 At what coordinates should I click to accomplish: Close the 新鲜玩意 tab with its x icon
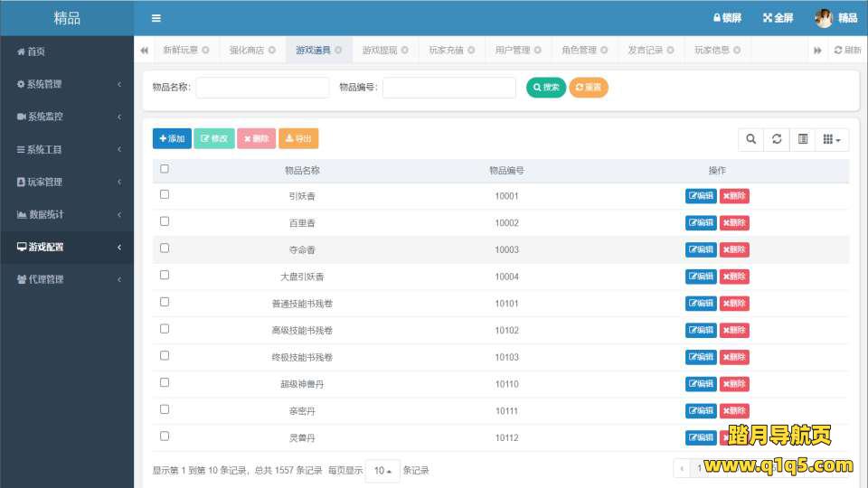click(x=205, y=51)
